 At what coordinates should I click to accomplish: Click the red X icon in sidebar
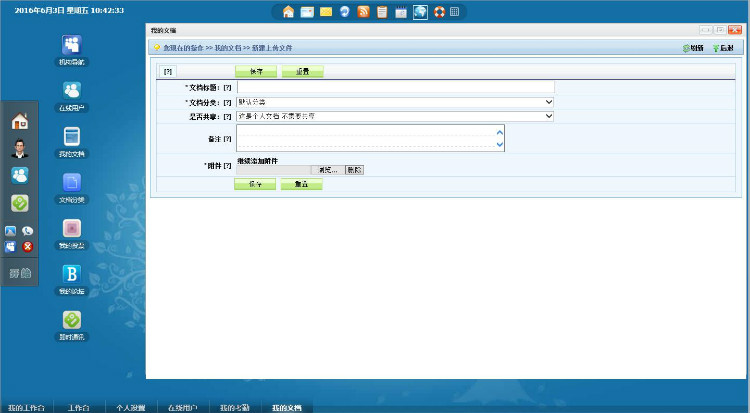[28, 247]
